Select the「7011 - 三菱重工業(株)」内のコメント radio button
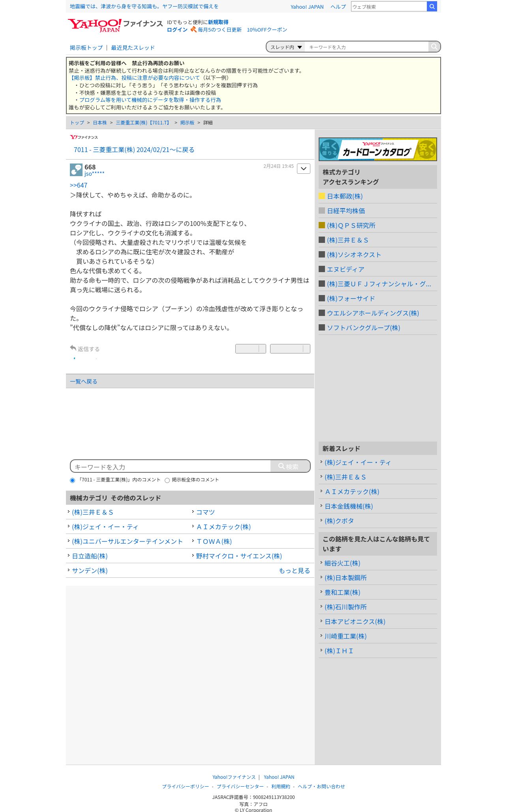Viewport: 507px width, 812px height. [x=72, y=480]
